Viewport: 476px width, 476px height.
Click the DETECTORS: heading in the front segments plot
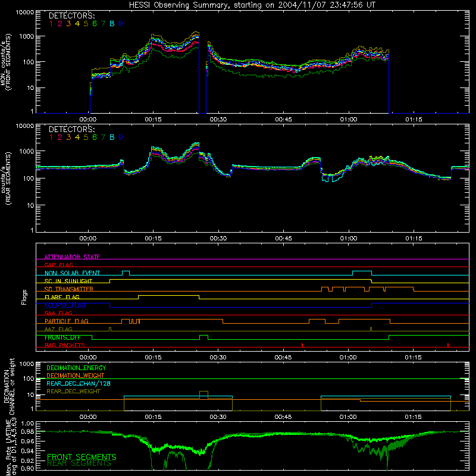coord(71,15)
